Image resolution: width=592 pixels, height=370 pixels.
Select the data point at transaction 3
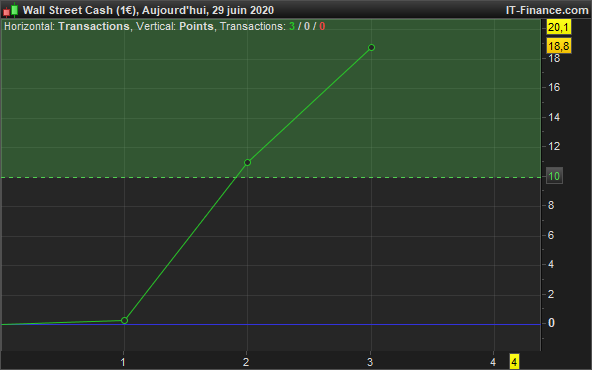[371, 48]
